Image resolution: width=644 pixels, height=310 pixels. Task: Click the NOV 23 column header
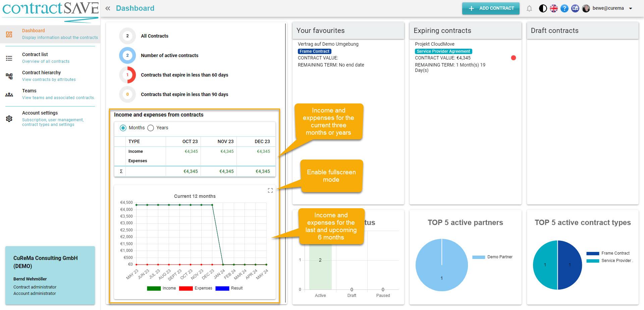pyautogui.click(x=225, y=141)
